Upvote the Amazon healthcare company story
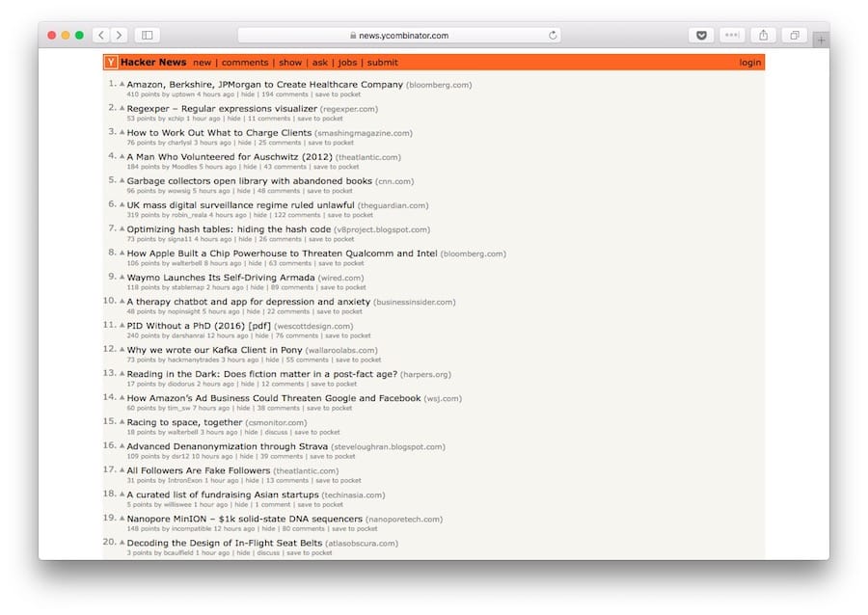Image resolution: width=868 pixels, height=615 pixels. (122, 84)
